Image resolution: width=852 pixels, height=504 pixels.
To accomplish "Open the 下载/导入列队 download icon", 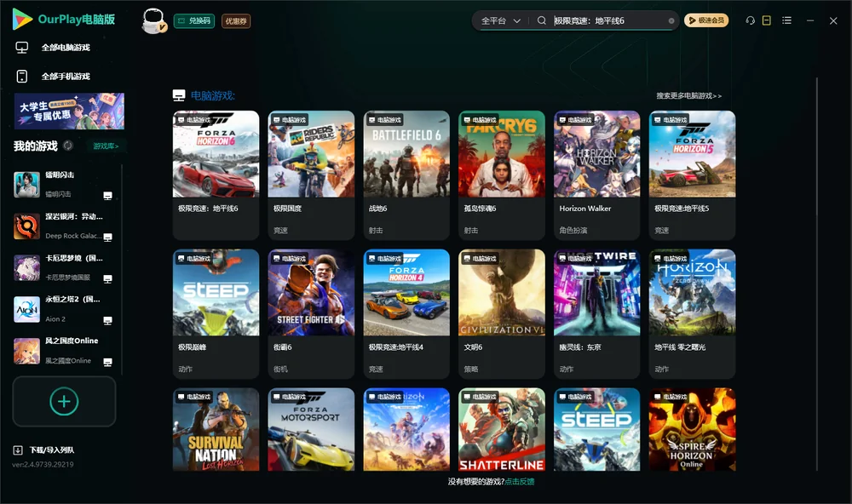I will [x=18, y=450].
